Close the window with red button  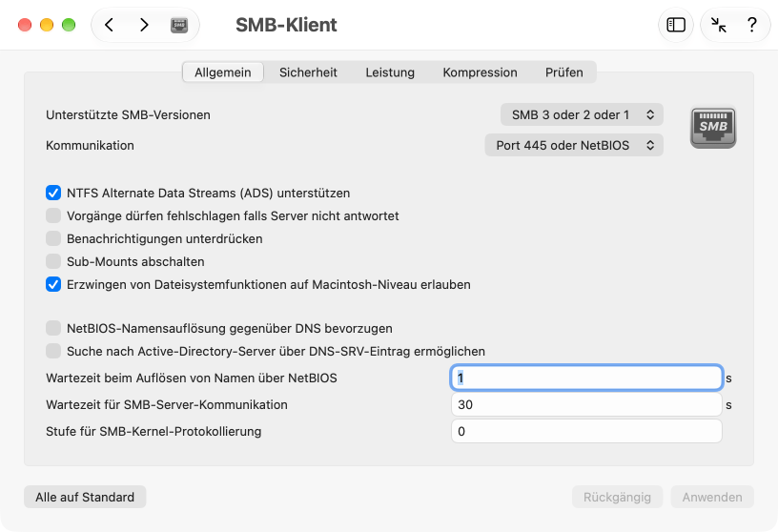pos(25,25)
